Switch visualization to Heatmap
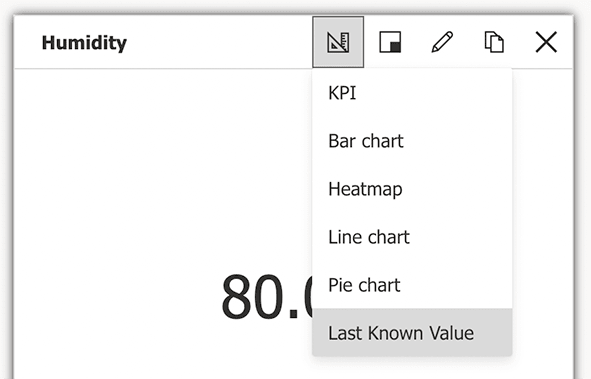This screenshot has width=591, height=379. [412, 189]
